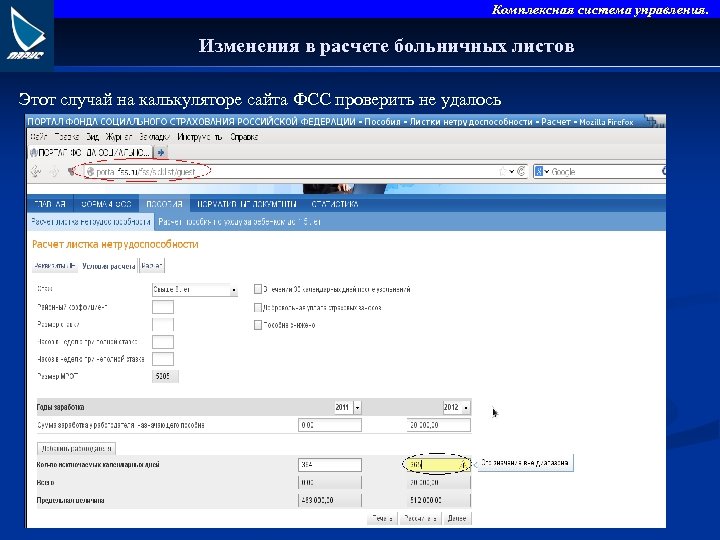This screenshot has height=540, width=720.
Task: Click the 'Районный коэффициент' input field
Action: tap(163, 307)
